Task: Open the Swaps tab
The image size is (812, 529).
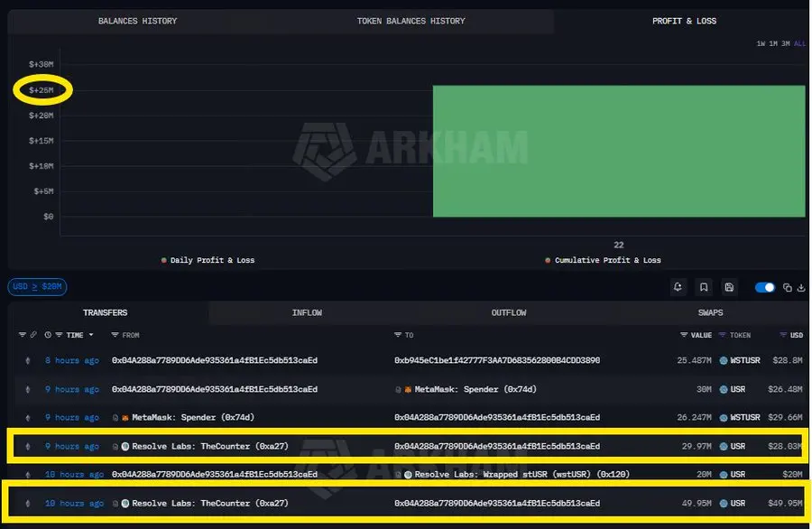Action: point(711,312)
